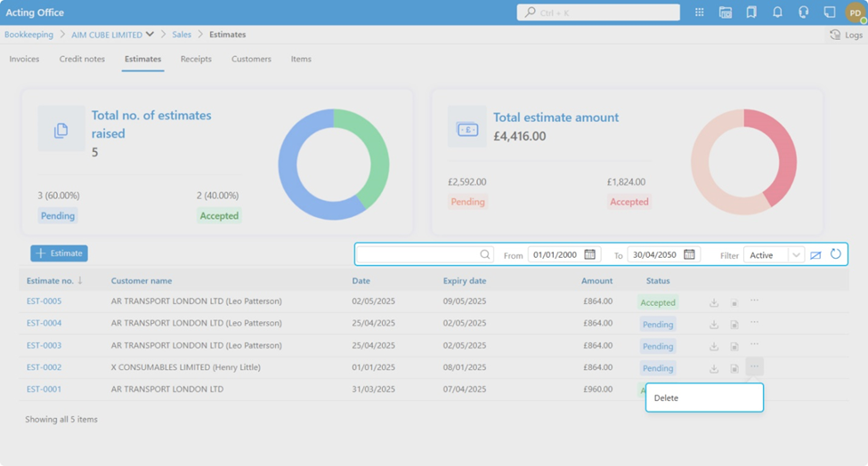Open the sticky note icon in header
868x466 pixels.
[829, 12]
